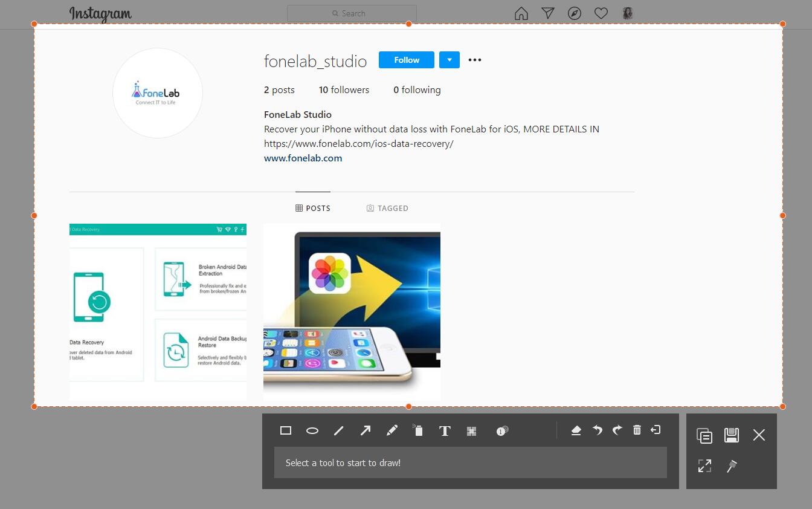Expand capture to full screen
Viewport: 812px width, 509px height.
point(704,466)
